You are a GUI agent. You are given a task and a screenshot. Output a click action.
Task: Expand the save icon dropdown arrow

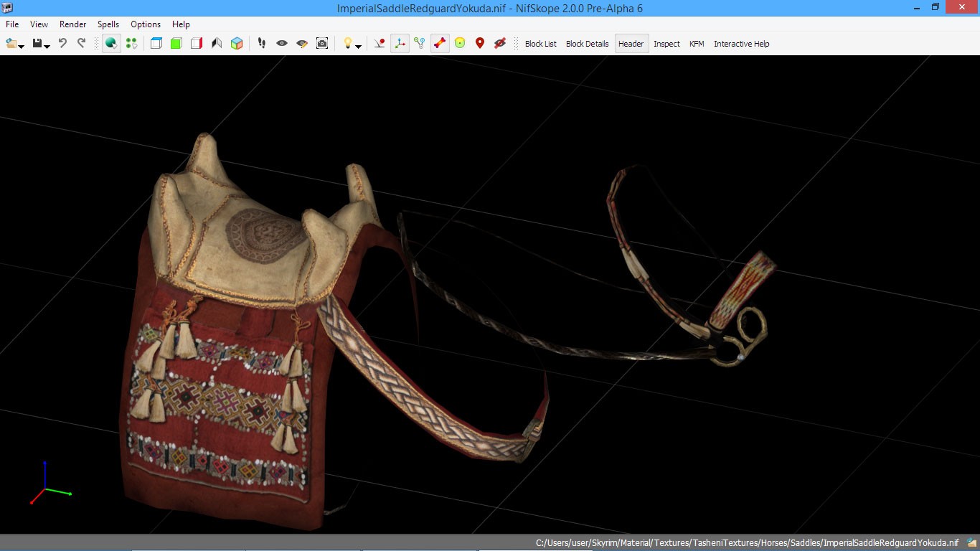47,46
